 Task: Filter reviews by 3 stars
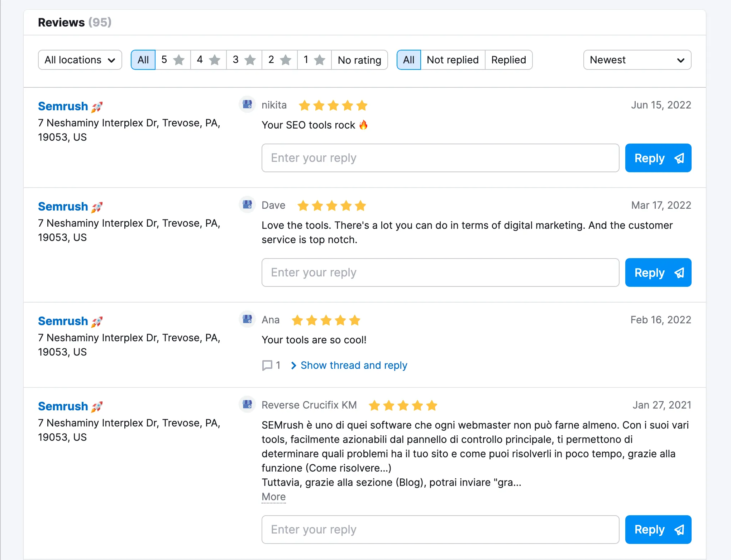(x=244, y=60)
